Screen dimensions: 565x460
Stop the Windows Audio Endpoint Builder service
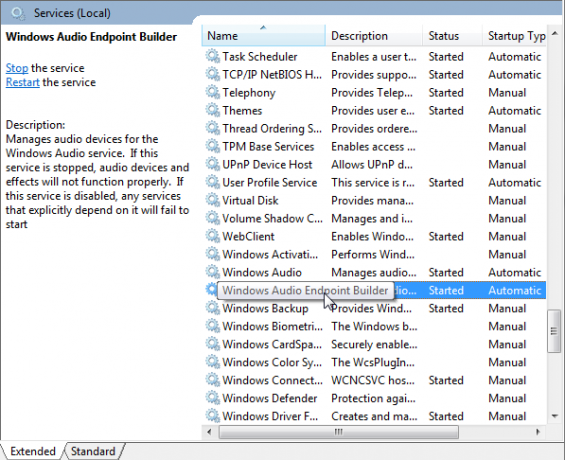17,68
